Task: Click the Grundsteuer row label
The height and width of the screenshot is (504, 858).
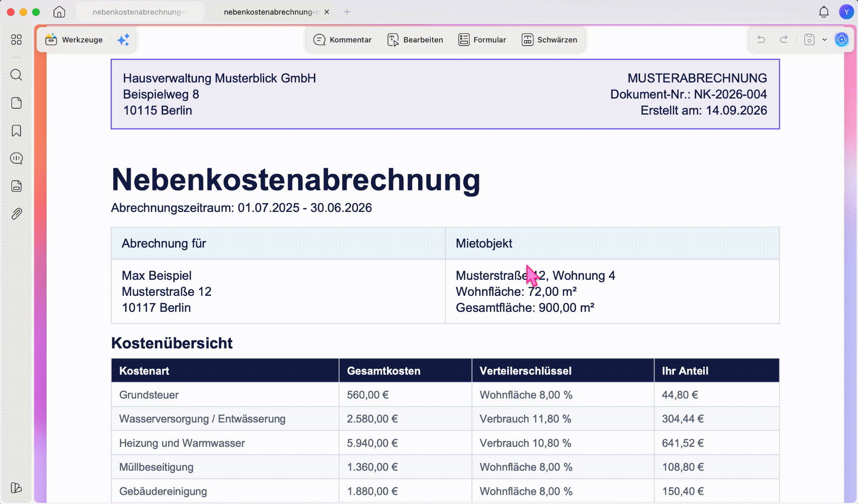Action: [149, 395]
